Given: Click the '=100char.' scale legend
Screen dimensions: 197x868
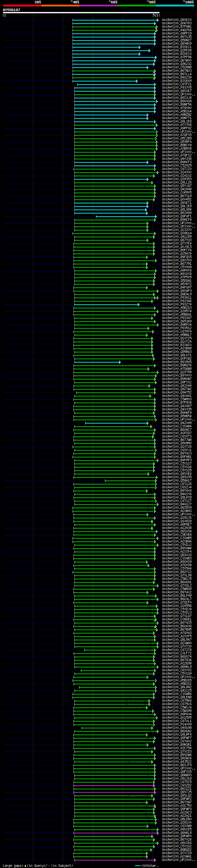Looking at the screenshot, I should pyautogui.click(x=146, y=865).
